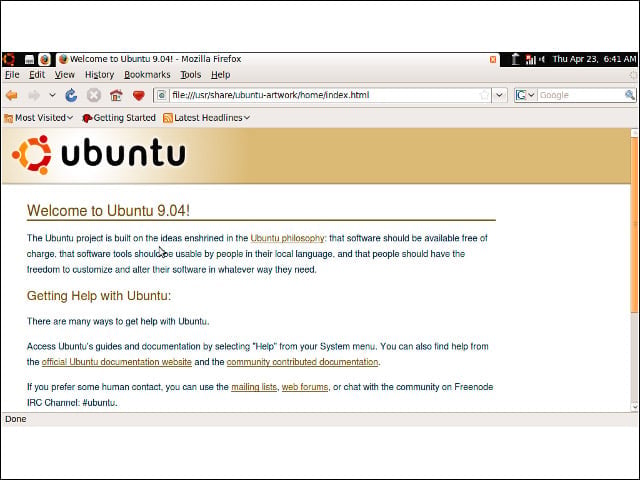Click the Ubuntu logo in the top panel
640x480 pixels.
(9, 60)
